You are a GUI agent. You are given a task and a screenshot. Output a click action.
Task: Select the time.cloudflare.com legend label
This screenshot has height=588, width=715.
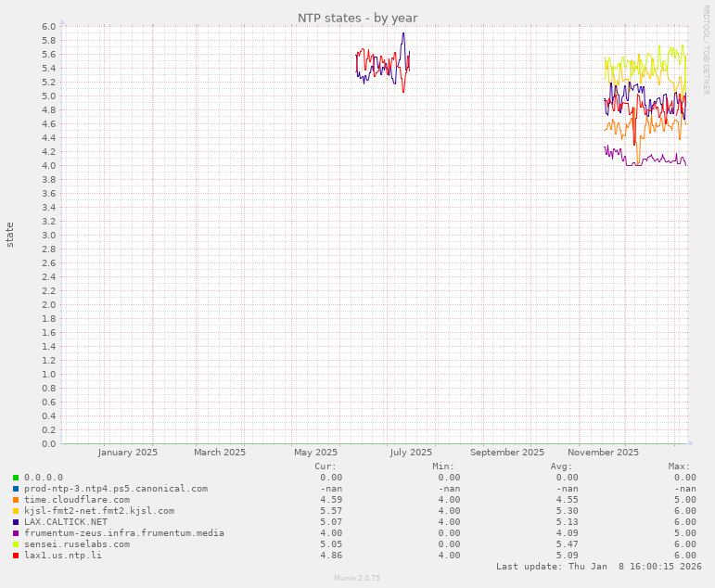click(x=76, y=500)
